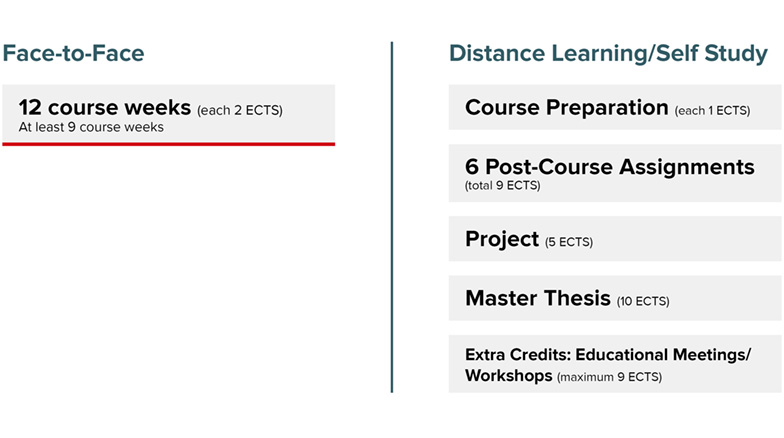Click the red line under course weeks
The height and width of the screenshot is (438, 784).
168,144
